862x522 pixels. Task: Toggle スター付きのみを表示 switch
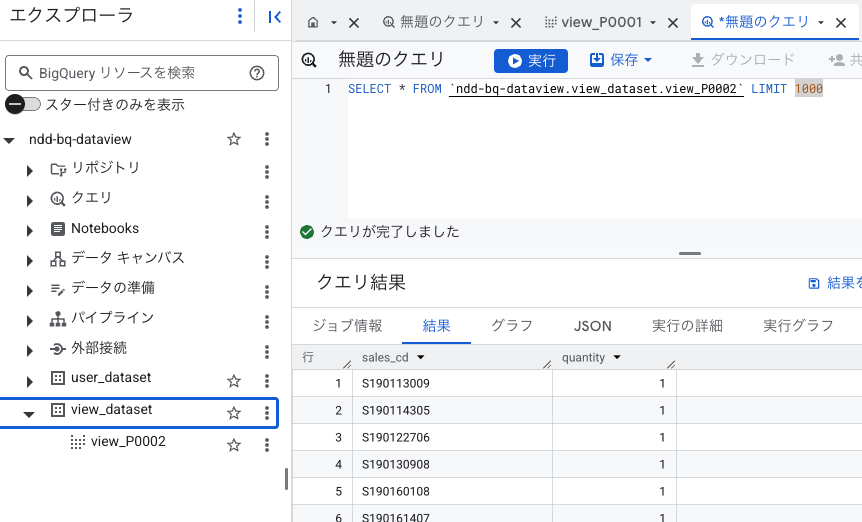click(23, 104)
